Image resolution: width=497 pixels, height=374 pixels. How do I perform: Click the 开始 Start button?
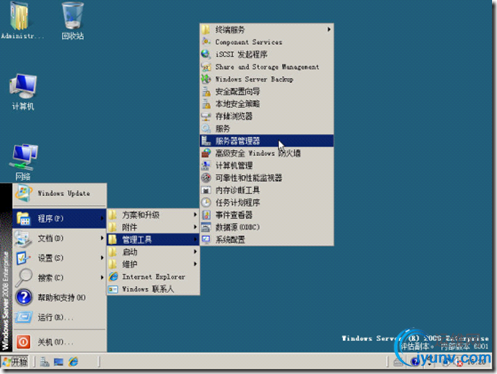[15, 362]
